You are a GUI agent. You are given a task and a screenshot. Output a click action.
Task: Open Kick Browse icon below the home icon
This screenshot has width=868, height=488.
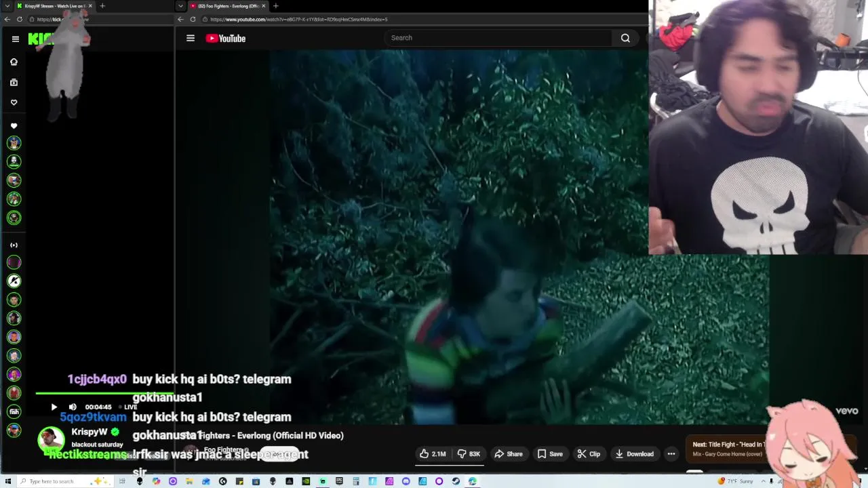(14, 82)
